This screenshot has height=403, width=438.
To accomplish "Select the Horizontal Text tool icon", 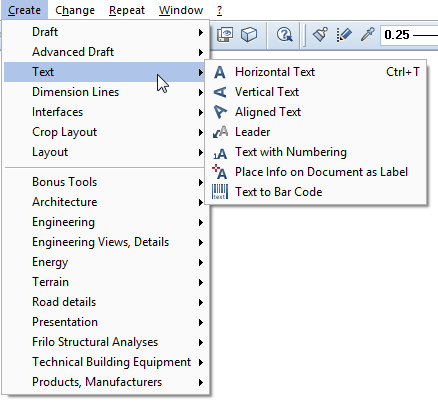I will [x=220, y=72].
